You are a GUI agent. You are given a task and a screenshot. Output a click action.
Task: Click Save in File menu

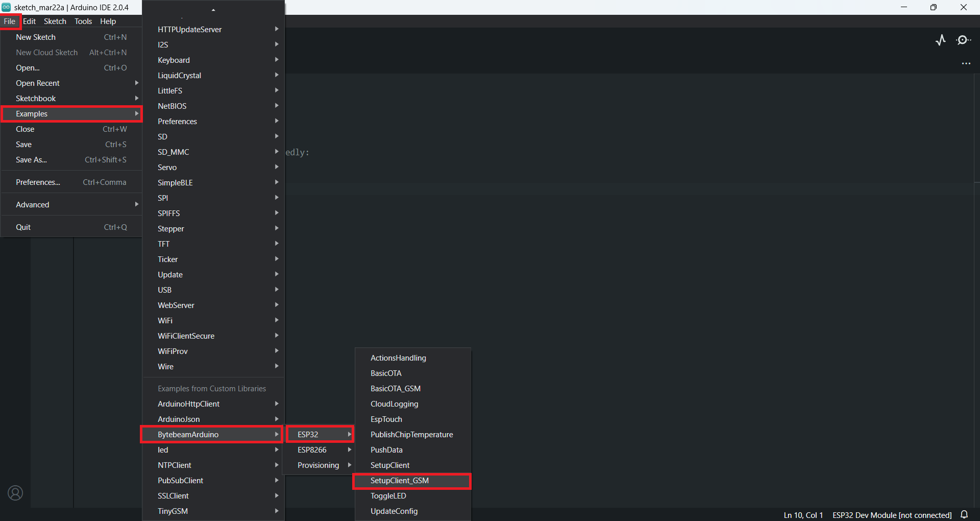pos(71,145)
